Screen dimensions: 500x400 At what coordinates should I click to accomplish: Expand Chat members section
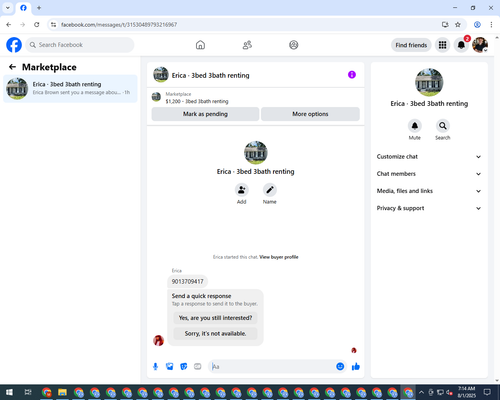[429, 174]
